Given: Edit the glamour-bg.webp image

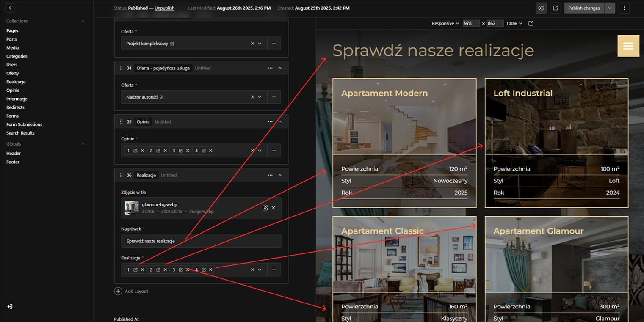Looking at the screenshot, I should coord(265,208).
